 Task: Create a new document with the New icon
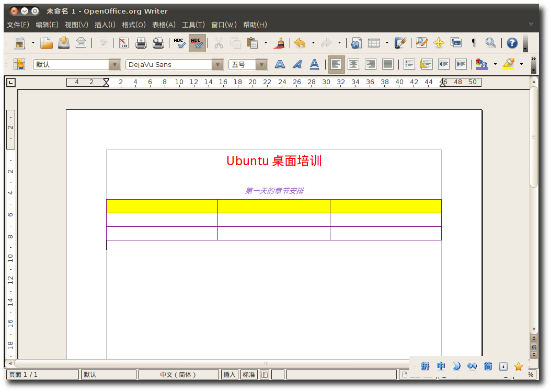(x=20, y=43)
